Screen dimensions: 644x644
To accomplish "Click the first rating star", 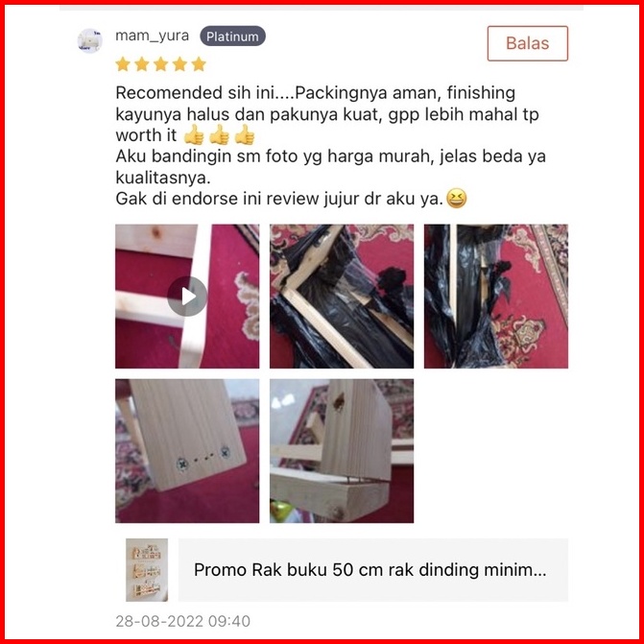I will click(x=123, y=64).
